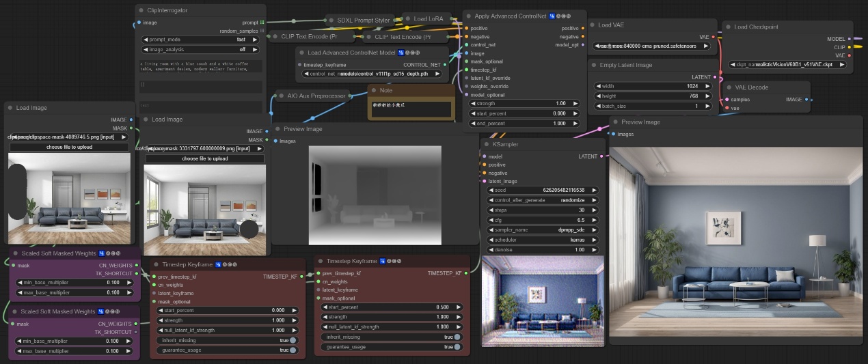Image resolution: width=868 pixels, height=364 pixels.
Task: Open the scheduler dropdown set to karras
Action: 543,240
